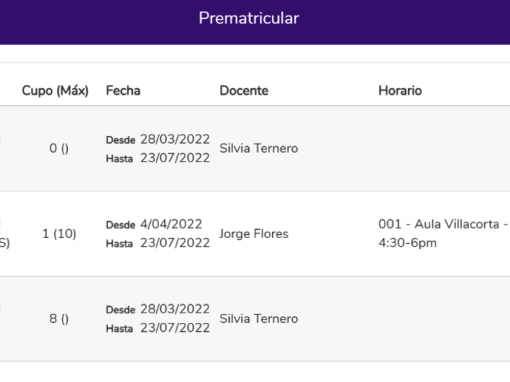Click the Prematricular button
This screenshot has width=510, height=382.
[x=249, y=18]
